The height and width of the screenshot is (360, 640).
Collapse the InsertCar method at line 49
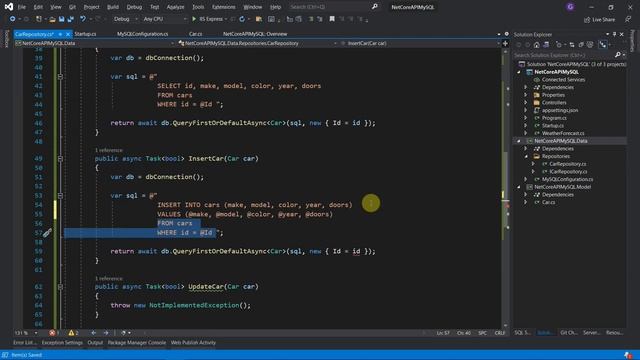pos(60,159)
